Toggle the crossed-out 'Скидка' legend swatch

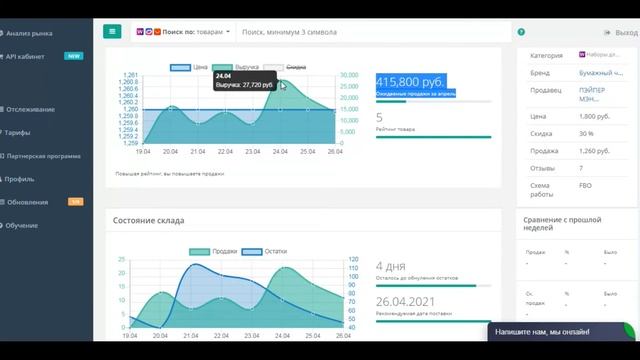[273, 67]
